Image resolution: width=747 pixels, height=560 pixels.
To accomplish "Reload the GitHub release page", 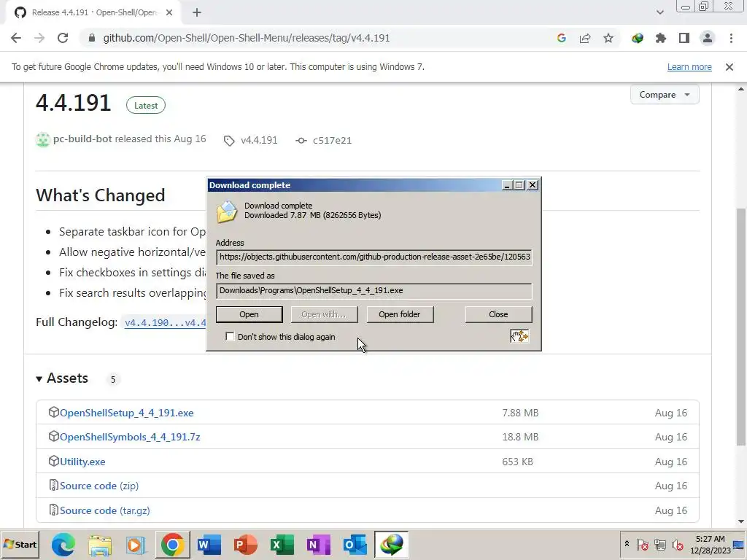I will click(63, 38).
